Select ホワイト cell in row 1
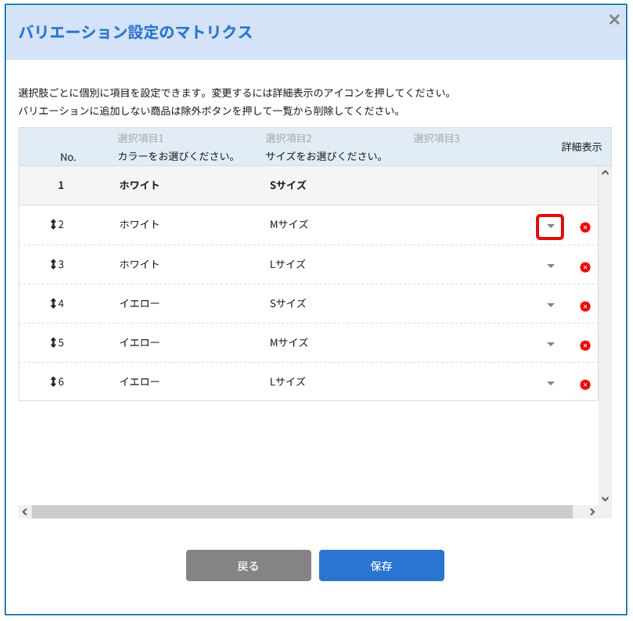The image size is (633, 621). click(139, 185)
